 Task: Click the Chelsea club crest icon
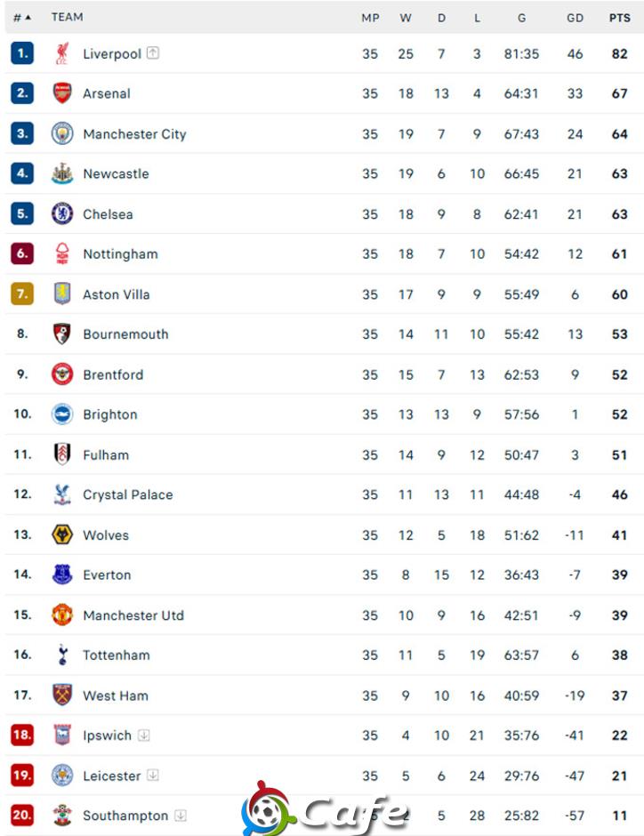pos(62,213)
